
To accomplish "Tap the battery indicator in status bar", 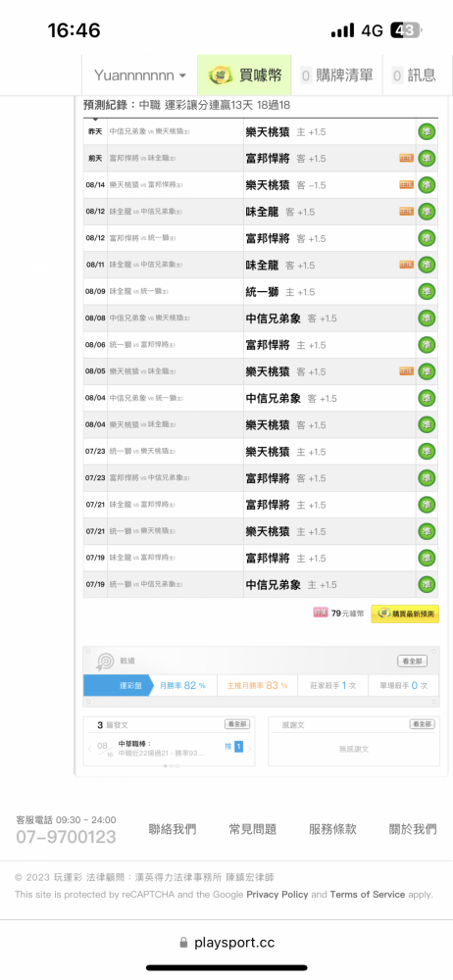I will pyautogui.click(x=406, y=30).
